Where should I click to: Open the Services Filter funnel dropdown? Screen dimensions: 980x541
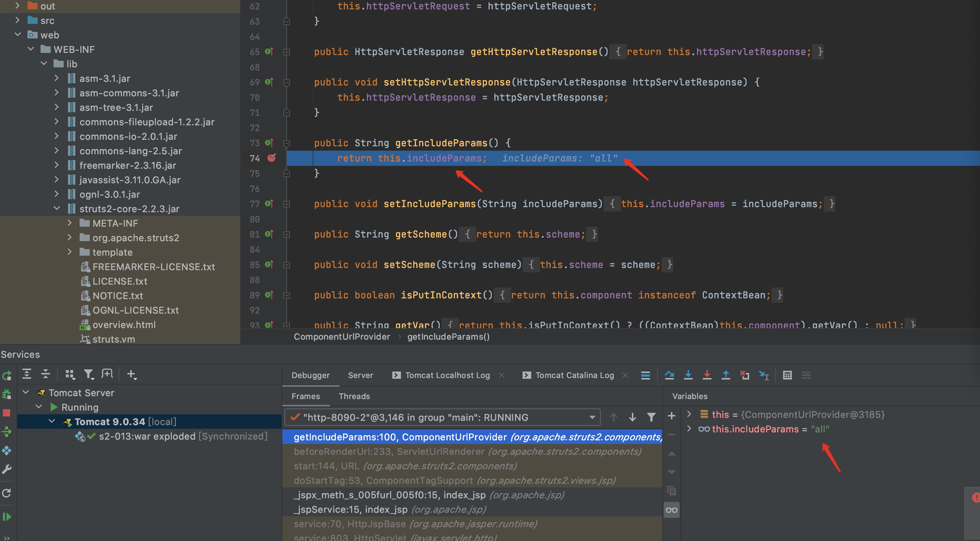[89, 375]
